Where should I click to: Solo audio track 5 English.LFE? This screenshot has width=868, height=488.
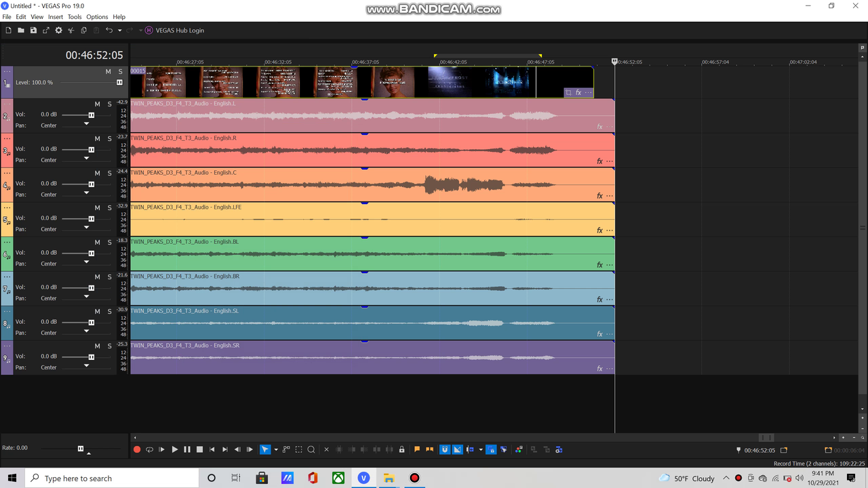click(109, 208)
